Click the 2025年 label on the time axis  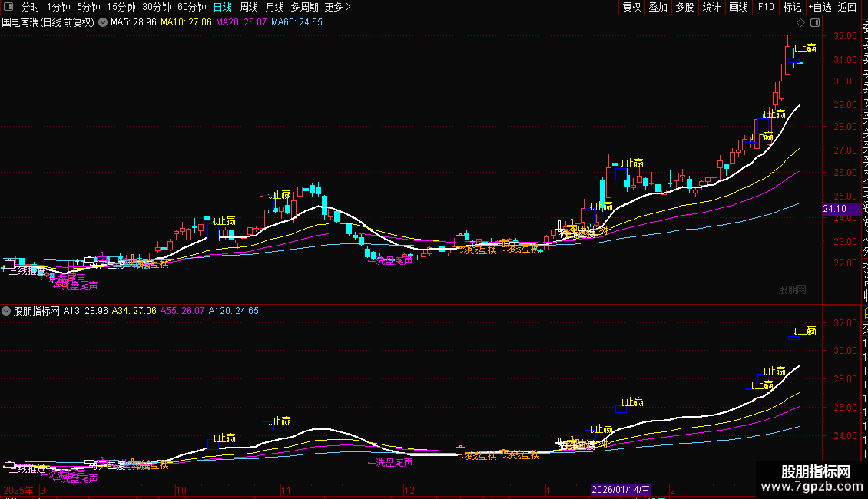[x=18, y=490]
